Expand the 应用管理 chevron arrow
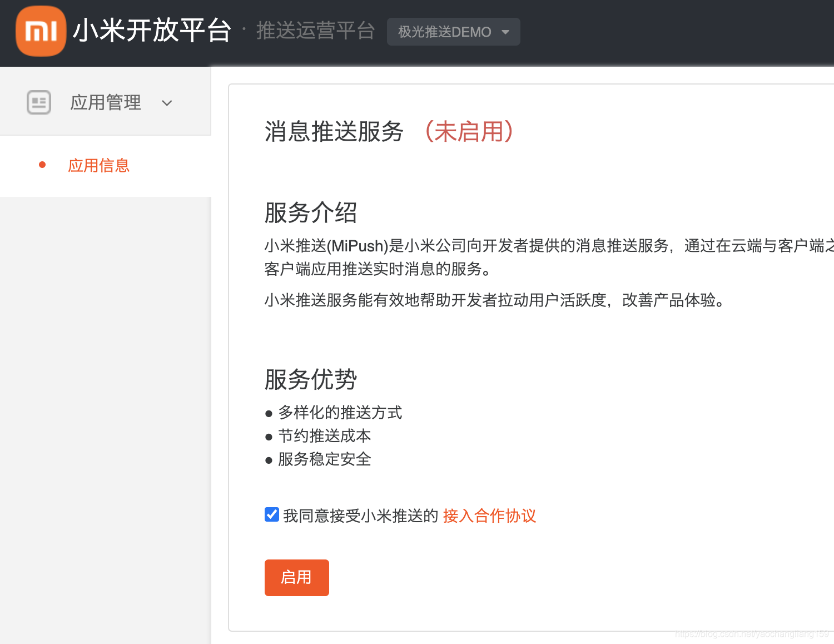Viewport: 834px width, 644px height. 167,103
